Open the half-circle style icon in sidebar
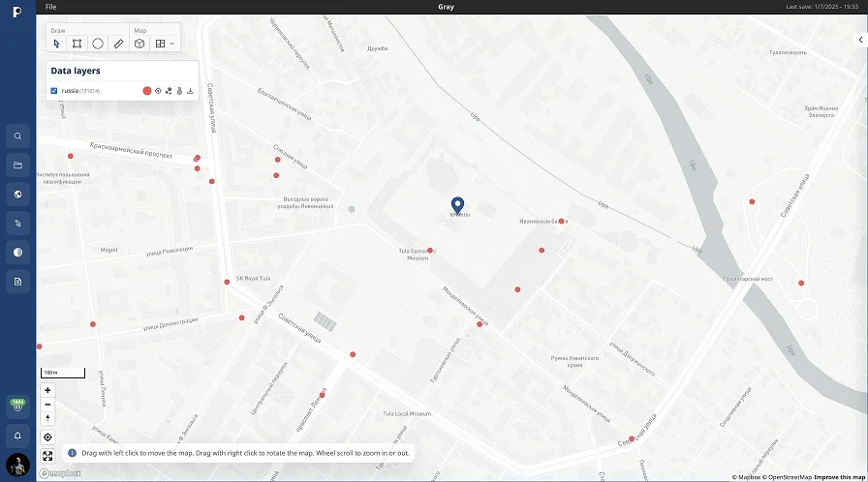Viewport: 868px width, 482px height. [17, 252]
